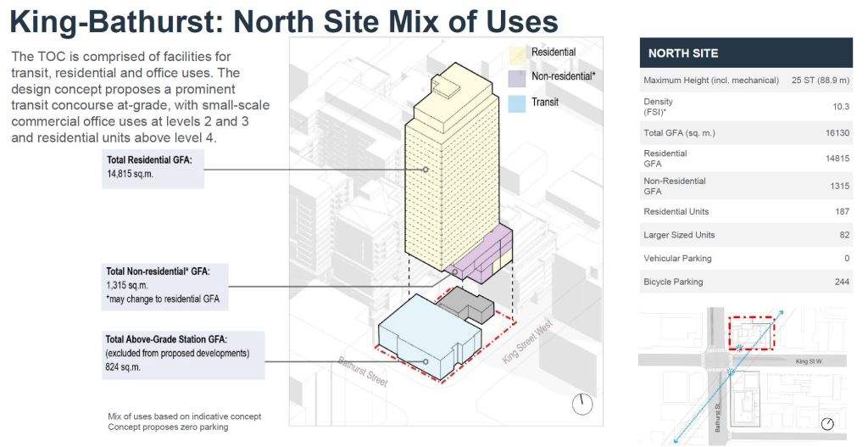Image resolution: width=868 pixels, height=447 pixels.
Task: Click the callout dot on the residential tower
Action: click(x=426, y=170)
